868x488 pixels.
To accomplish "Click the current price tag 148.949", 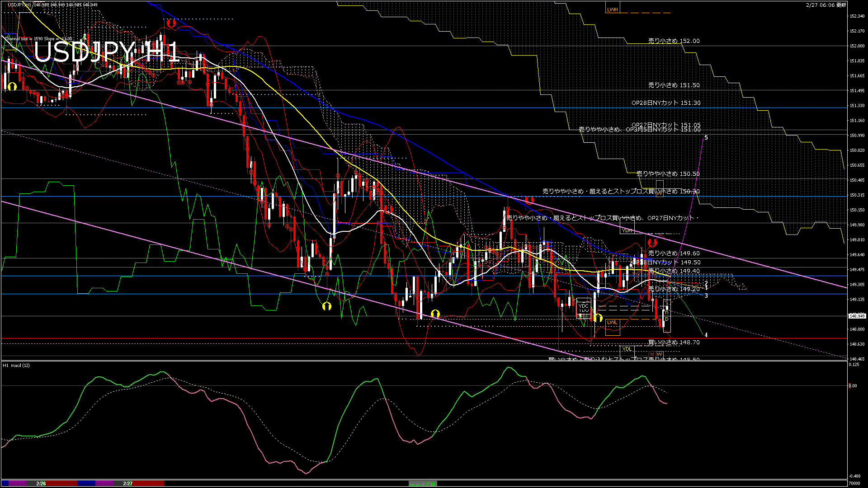I will point(857,316).
